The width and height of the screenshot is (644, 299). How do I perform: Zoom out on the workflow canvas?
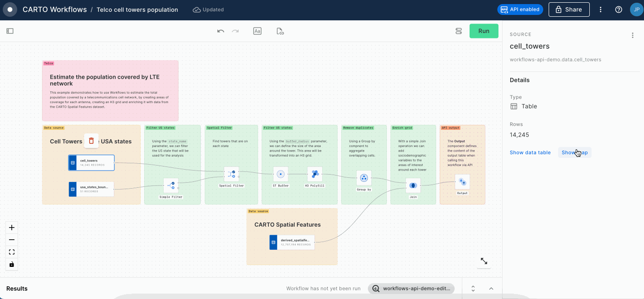[12, 240]
